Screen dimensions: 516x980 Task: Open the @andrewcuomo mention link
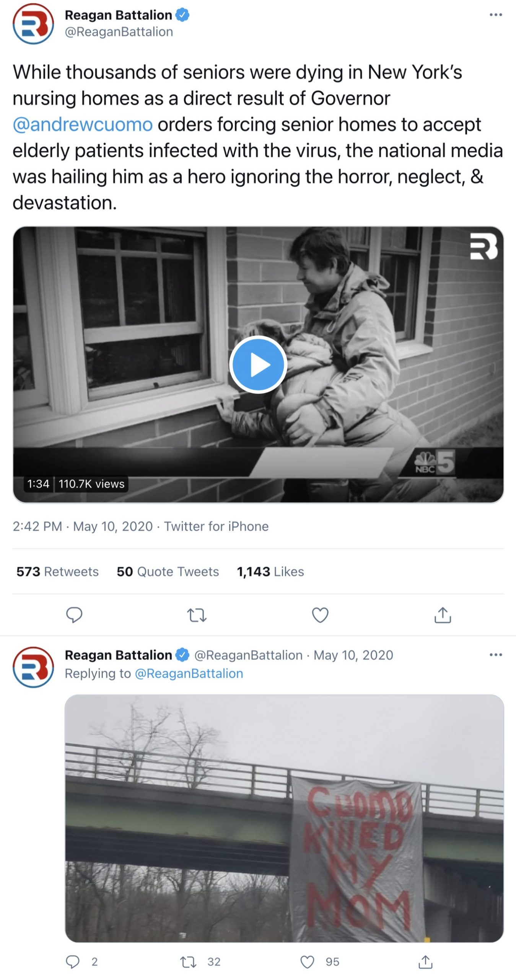tap(83, 125)
